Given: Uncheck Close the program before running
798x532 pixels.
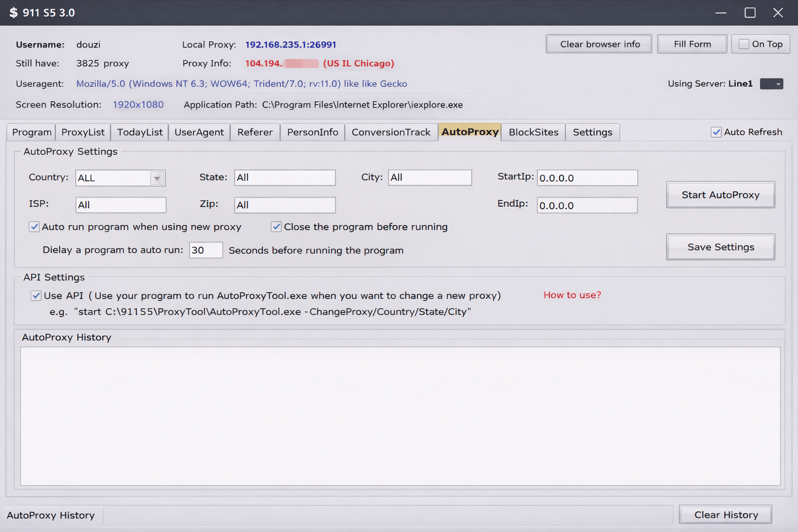Looking at the screenshot, I should click(276, 227).
